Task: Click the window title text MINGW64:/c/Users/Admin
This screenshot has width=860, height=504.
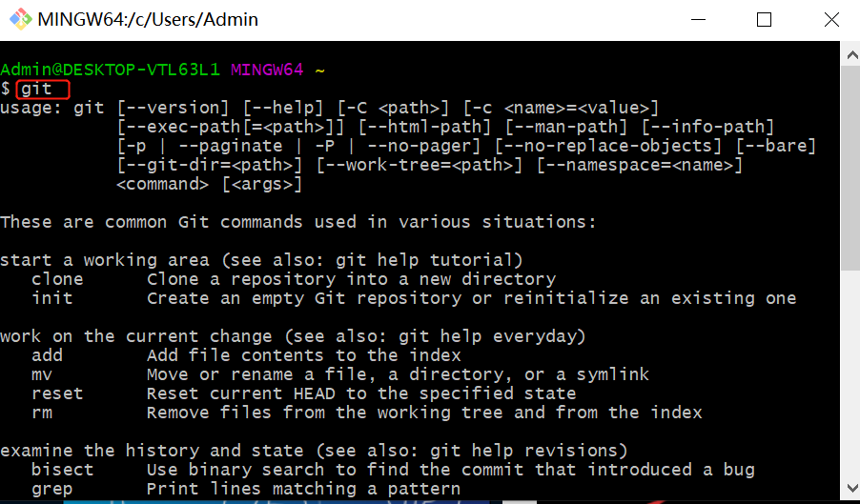Action: (x=148, y=19)
